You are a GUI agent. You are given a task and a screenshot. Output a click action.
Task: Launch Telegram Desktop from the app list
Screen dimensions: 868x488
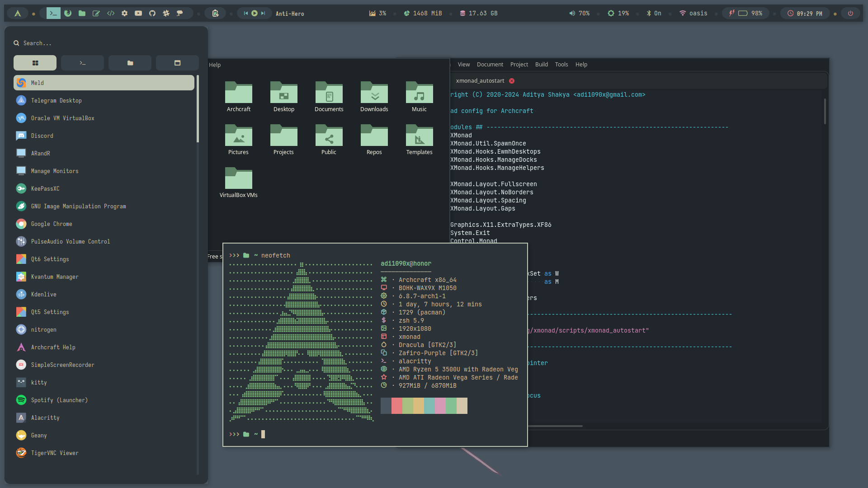(x=57, y=100)
